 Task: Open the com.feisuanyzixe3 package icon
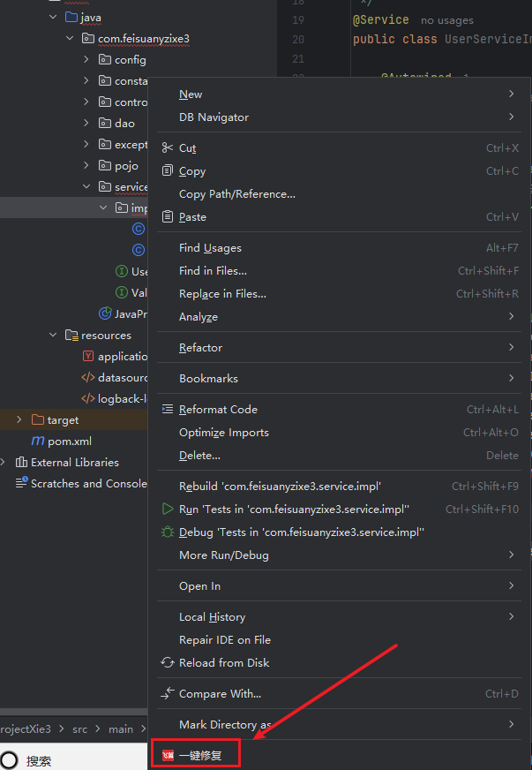click(x=87, y=38)
